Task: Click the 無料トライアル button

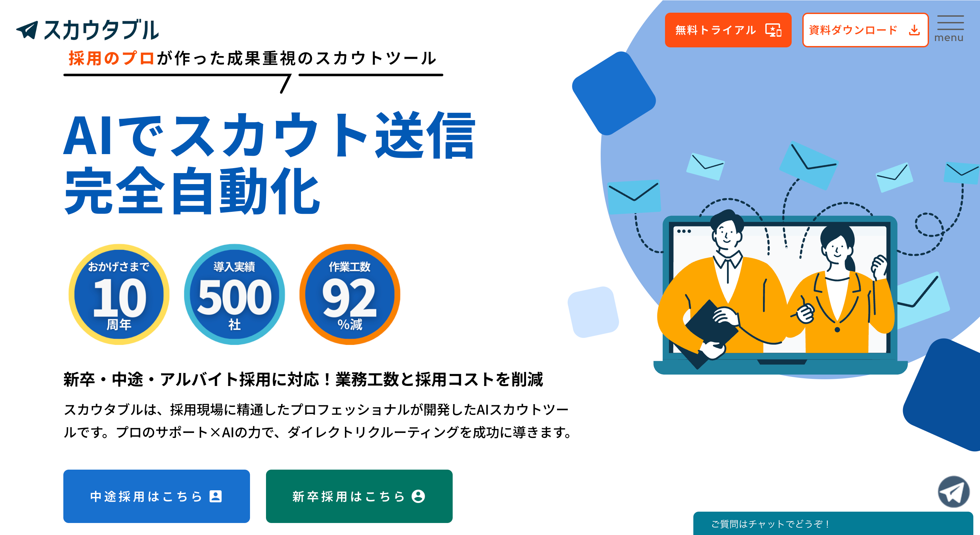Action: click(x=728, y=30)
